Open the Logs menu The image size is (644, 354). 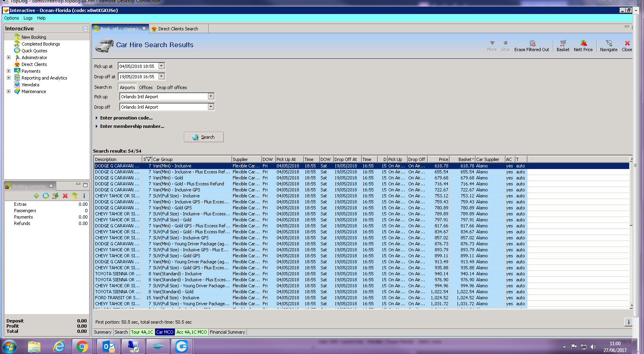tap(28, 18)
